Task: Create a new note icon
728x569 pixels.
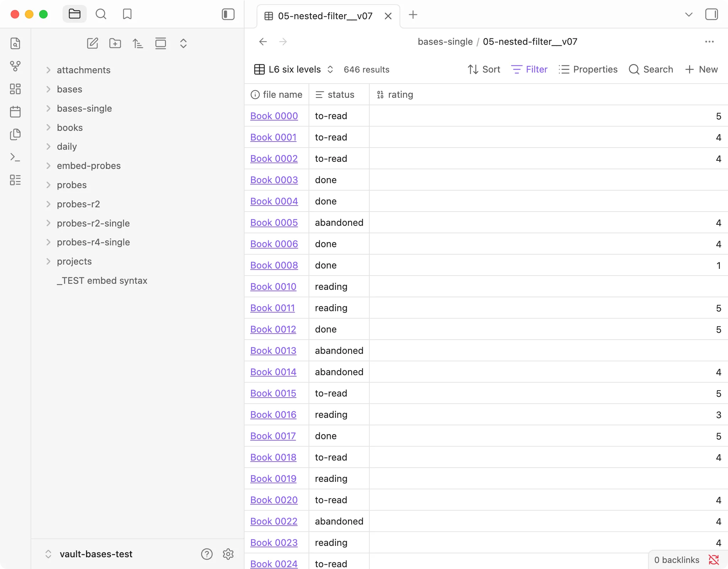Action: pos(92,43)
